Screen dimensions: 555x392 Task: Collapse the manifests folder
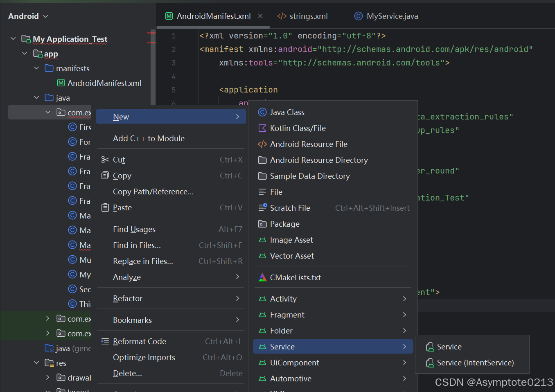36,68
